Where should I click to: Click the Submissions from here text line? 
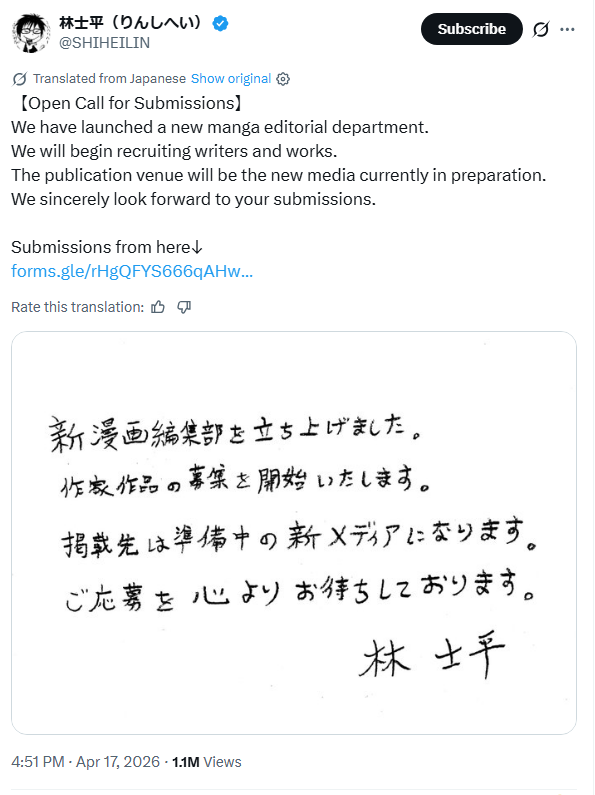(107, 247)
